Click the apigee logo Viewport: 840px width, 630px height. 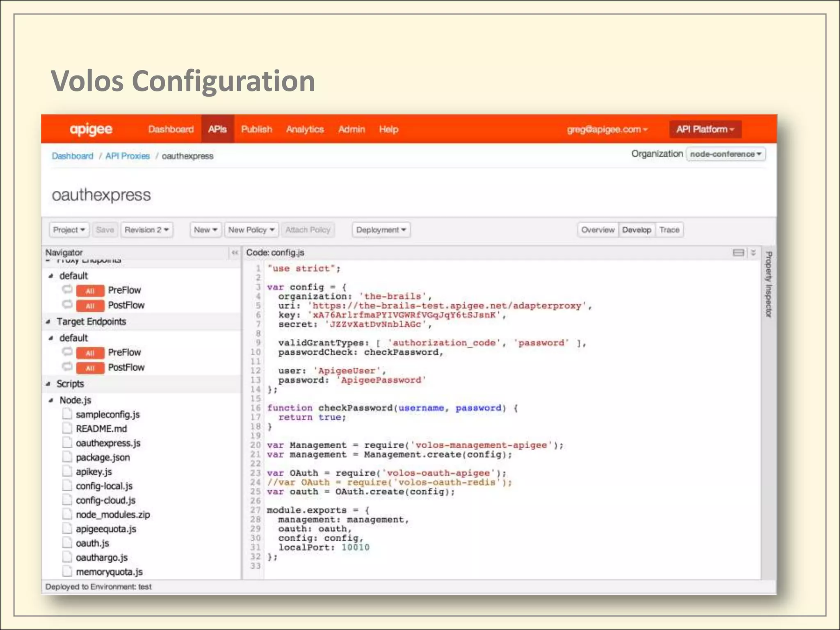[x=91, y=129]
